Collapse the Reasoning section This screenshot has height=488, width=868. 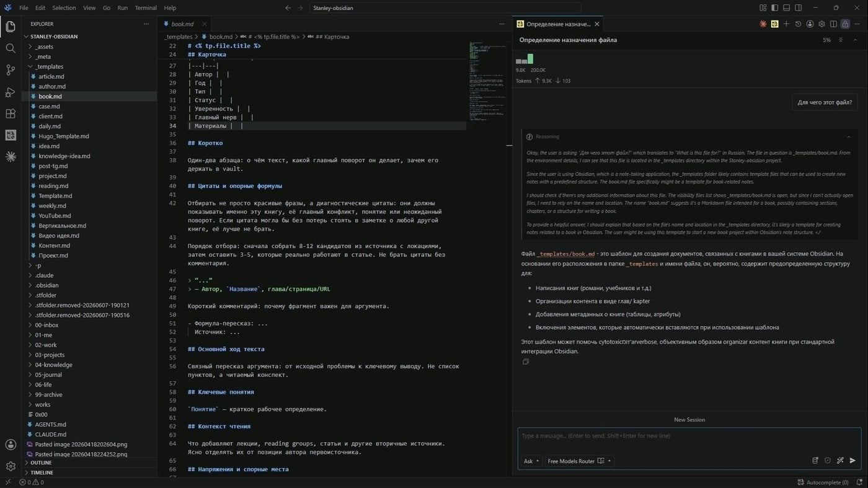click(x=849, y=136)
